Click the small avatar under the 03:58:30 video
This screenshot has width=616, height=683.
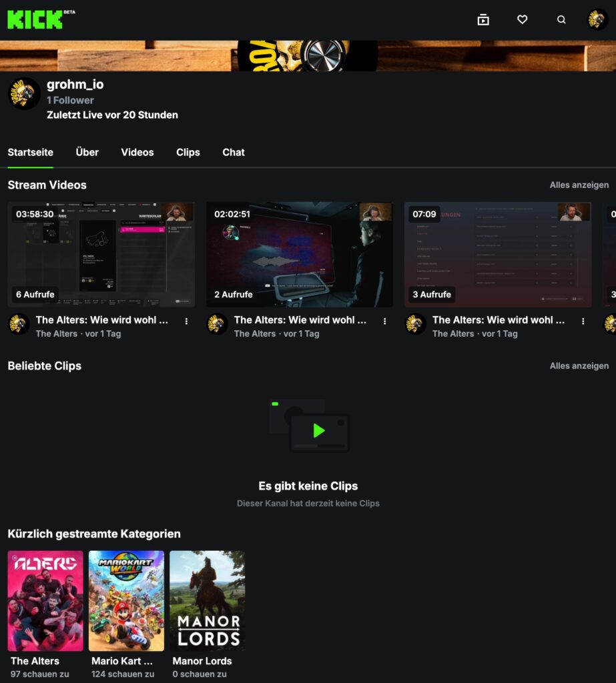[x=19, y=324]
